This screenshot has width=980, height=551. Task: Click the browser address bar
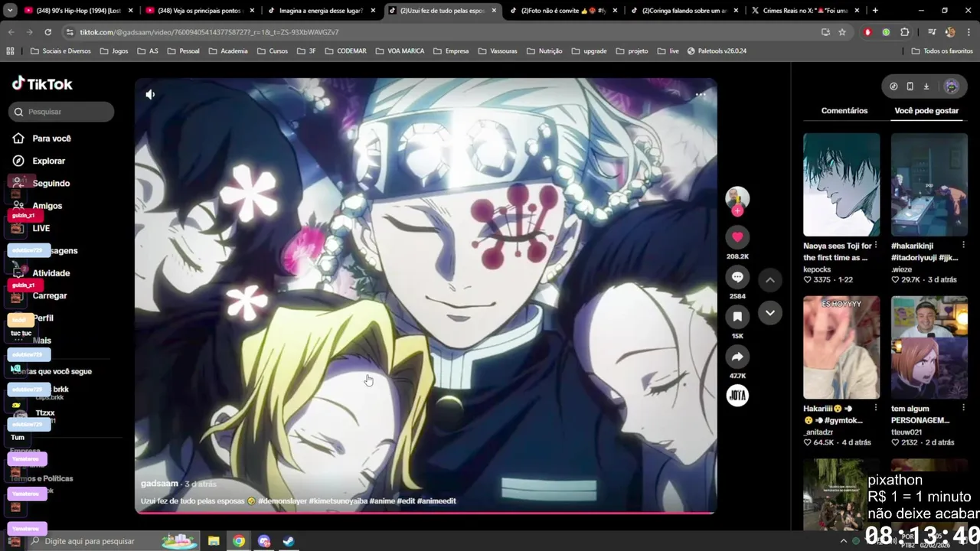444,32
